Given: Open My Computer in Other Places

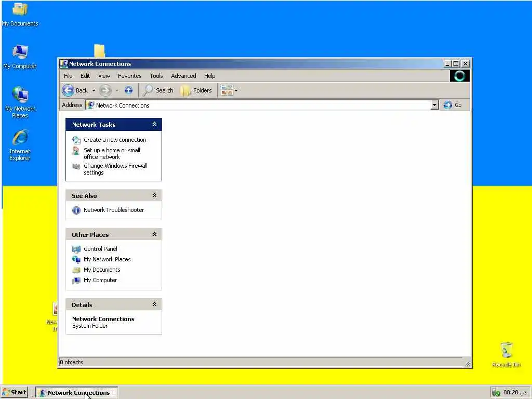Looking at the screenshot, I should pyautogui.click(x=100, y=280).
